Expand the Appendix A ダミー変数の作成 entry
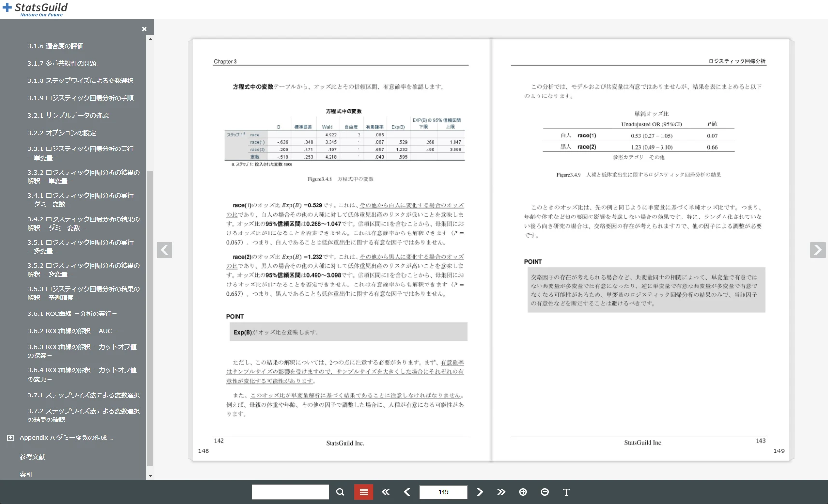This screenshot has width=828, height=504. coord(10,437)
